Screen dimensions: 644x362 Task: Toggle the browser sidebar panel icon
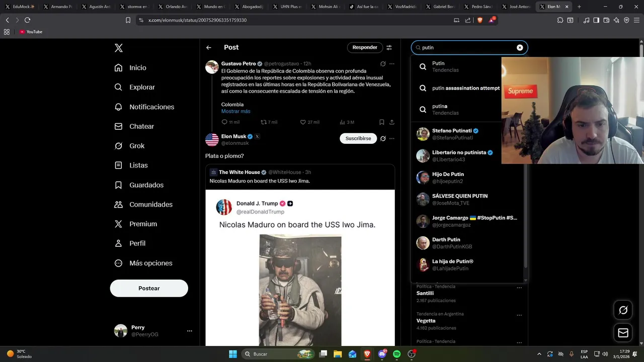point(596,20)
